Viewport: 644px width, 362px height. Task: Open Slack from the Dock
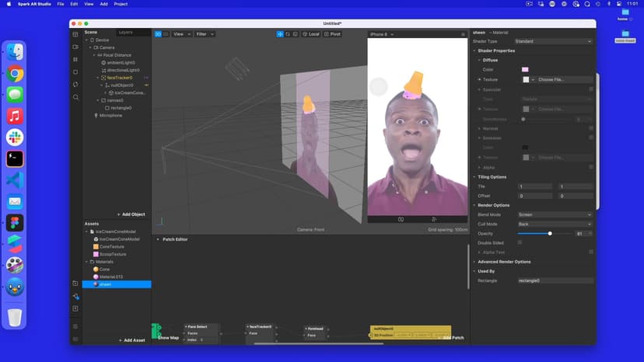click(15, 137)
